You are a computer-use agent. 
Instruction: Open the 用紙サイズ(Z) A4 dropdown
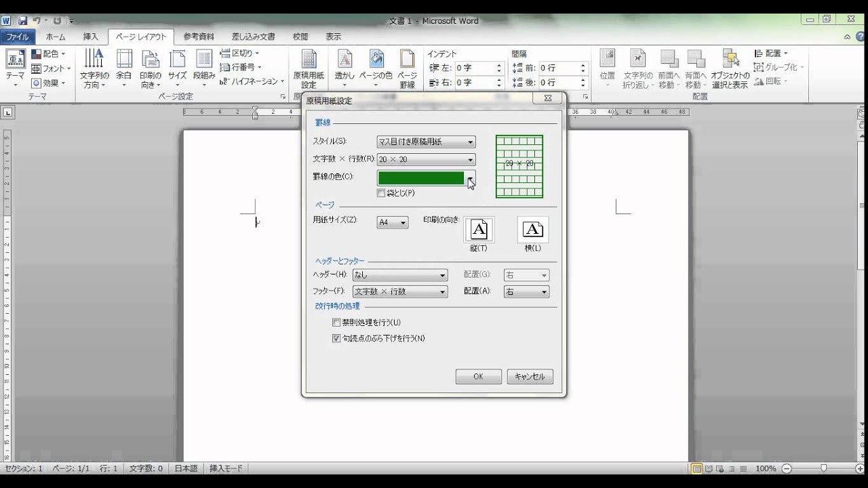pyautogui.click(x=393, y=222)
